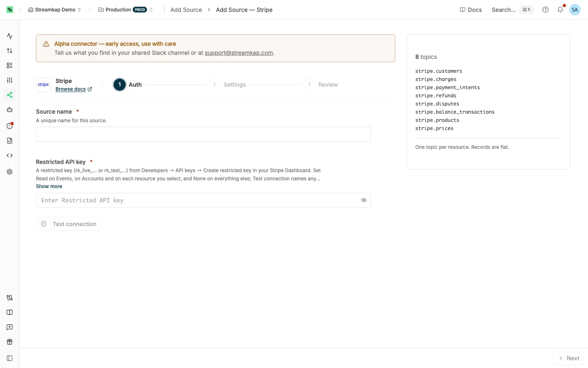The image size is (588, 368).
Task: Focus the Restricted API key field
Action: point(203,200)
